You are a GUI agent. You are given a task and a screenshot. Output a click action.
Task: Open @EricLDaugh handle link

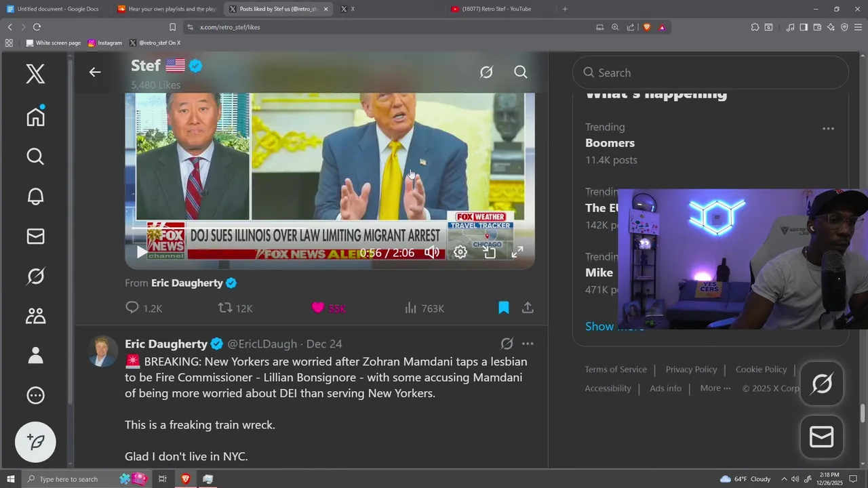(x=263, y=344)
